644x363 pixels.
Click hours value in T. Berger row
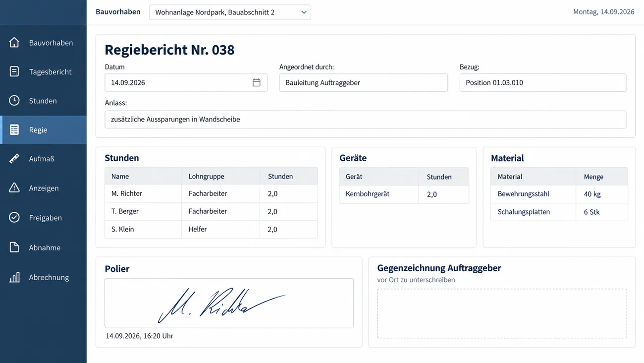pyautogui.click(x=289, y=211)
